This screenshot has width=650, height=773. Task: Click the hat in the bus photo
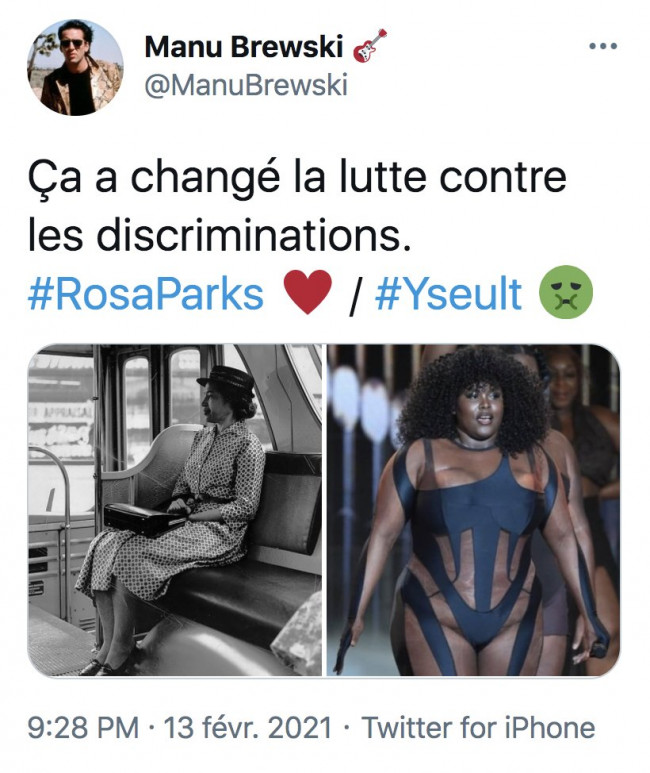click(227, 379)
